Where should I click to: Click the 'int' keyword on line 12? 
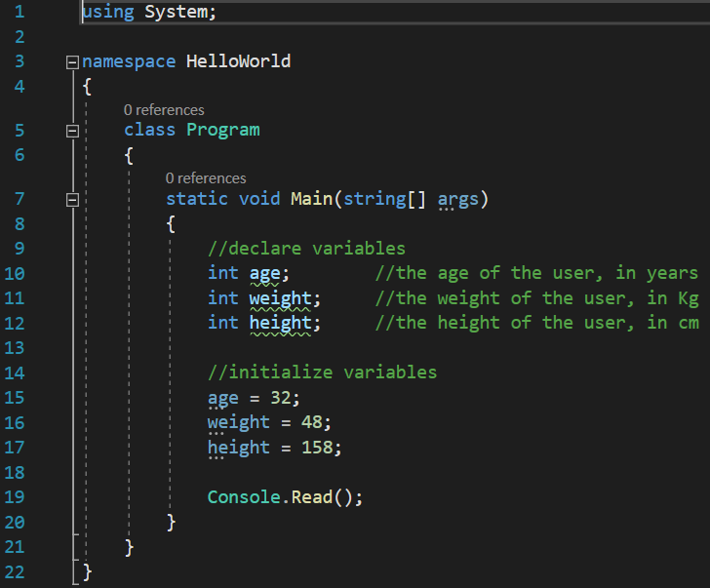click(222, 323)
